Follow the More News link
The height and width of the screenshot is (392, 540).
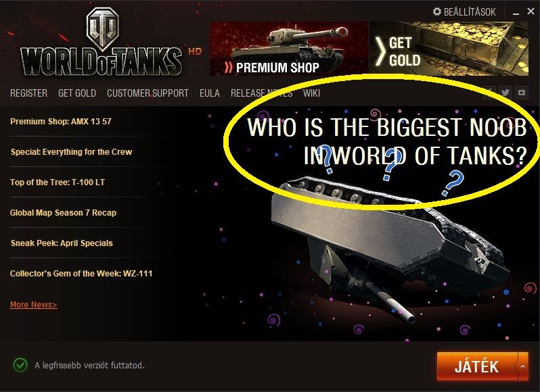[33, 305]
